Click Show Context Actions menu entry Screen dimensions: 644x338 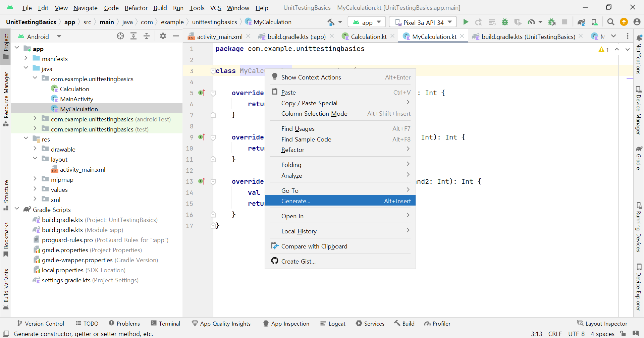pyautogui.click(x=340, y=77)
